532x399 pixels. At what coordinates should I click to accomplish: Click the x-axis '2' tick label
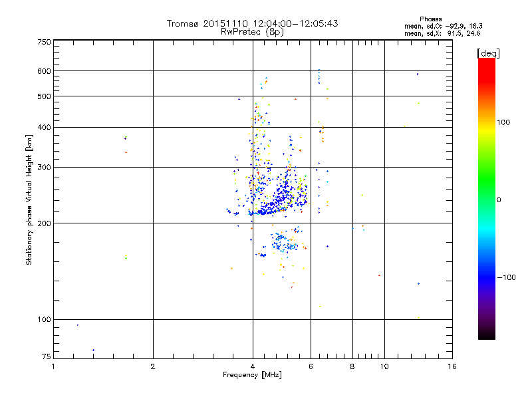(x=153, y=366)
